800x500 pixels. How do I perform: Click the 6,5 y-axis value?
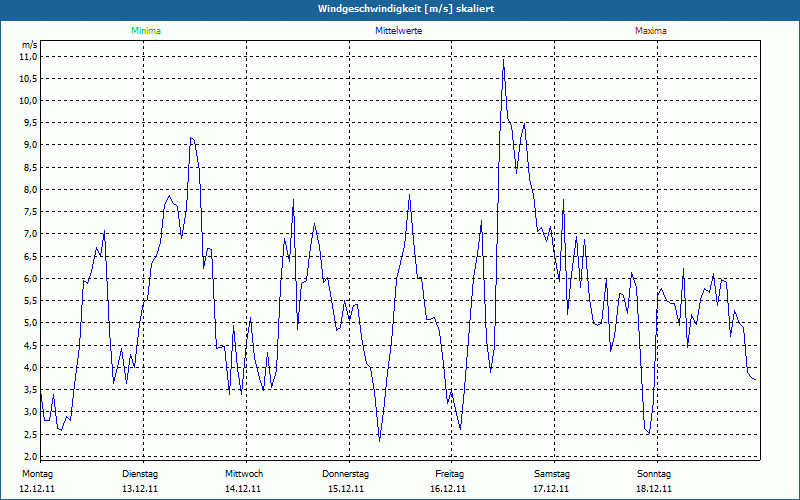(x=30, y=257)
